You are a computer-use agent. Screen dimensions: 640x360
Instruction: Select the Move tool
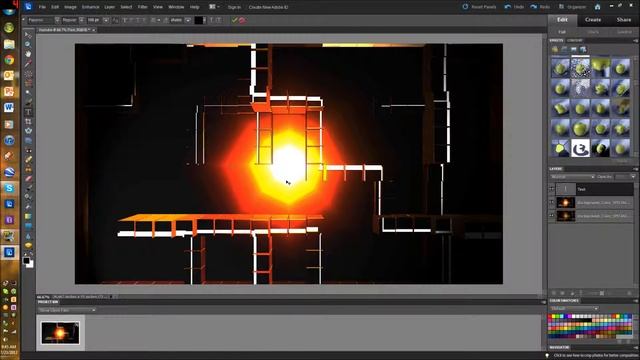click(28, 35)
